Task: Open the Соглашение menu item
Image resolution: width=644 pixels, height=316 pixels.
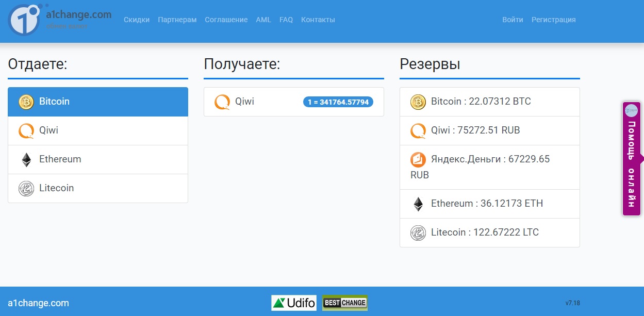Action: 226,20
